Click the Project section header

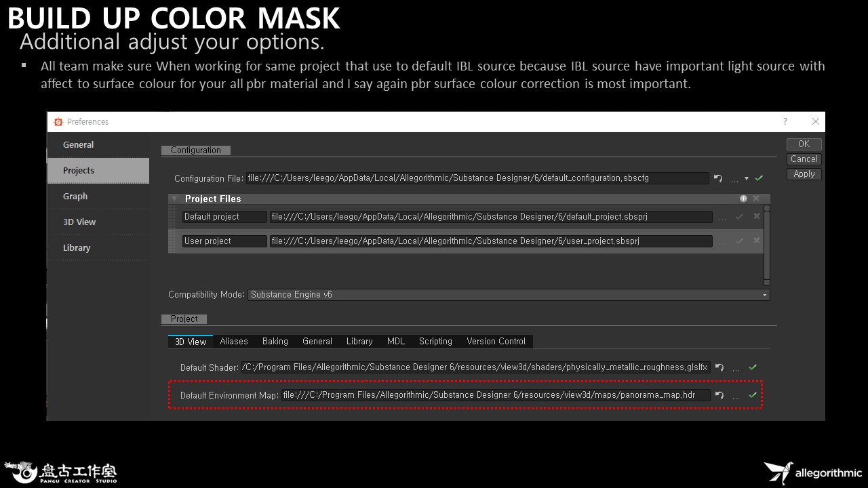pyautogui.click(x=184, y=319)
